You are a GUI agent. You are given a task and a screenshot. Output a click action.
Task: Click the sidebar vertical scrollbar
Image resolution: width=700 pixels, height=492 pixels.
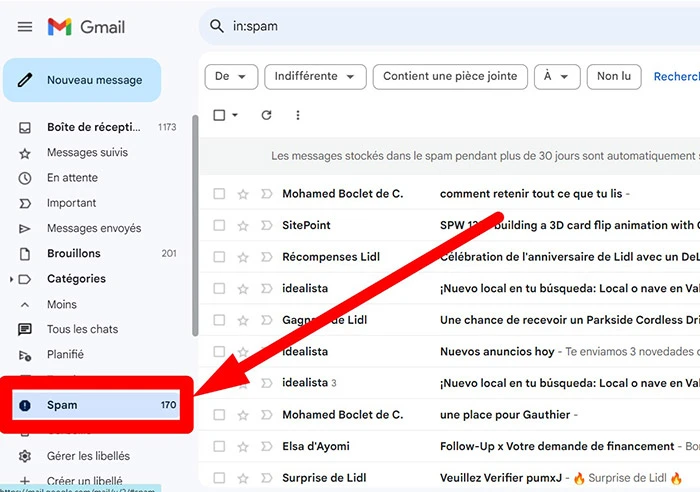[x=195, y=225]
